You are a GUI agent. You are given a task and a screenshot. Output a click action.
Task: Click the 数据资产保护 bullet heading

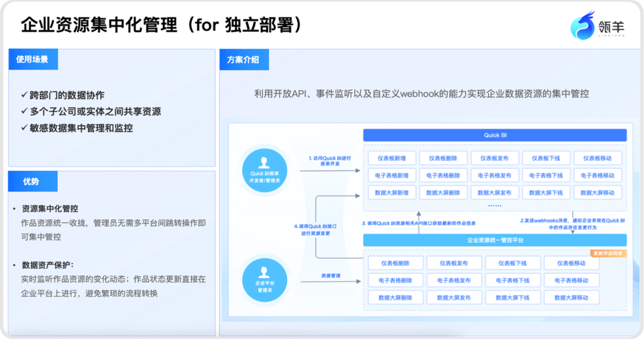click(48, 265)
